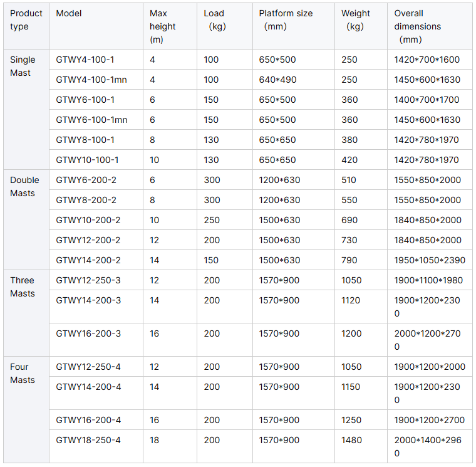Select the 1950*1050*2390 dimensions cell
Screen dimensions: 476x467
pyautogui.click(x=430, y=260)
